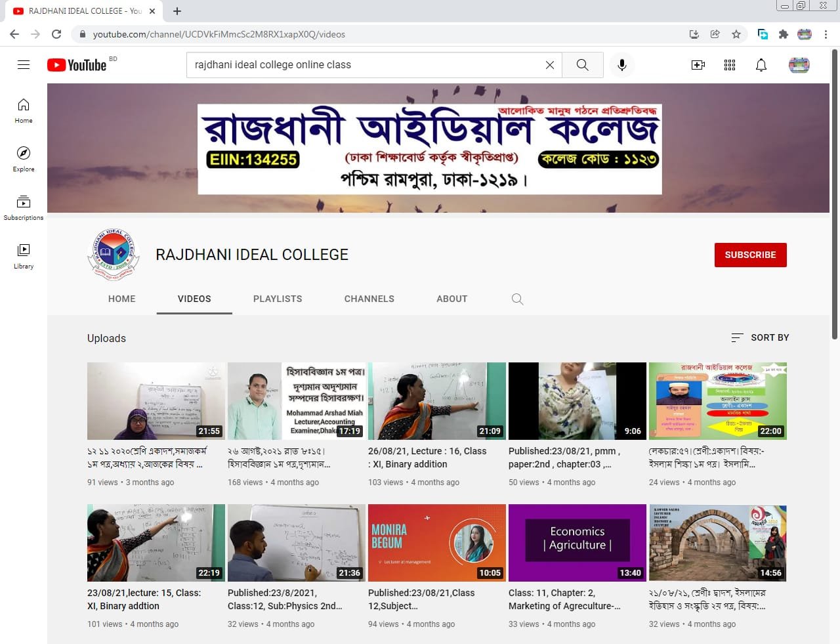Image resolution: width=840 pixels, height=644 pixels.
Task: Go to Explore in the sidebar
Action: pos(24,159)
